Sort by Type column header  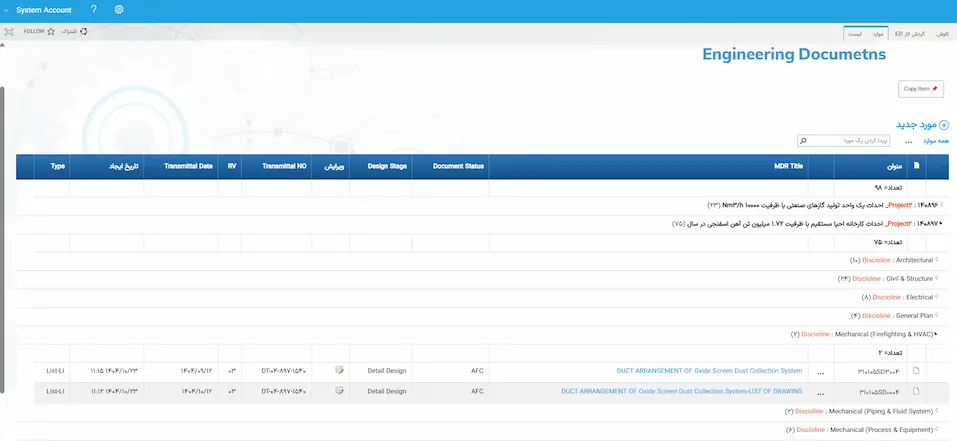point(58,166)
